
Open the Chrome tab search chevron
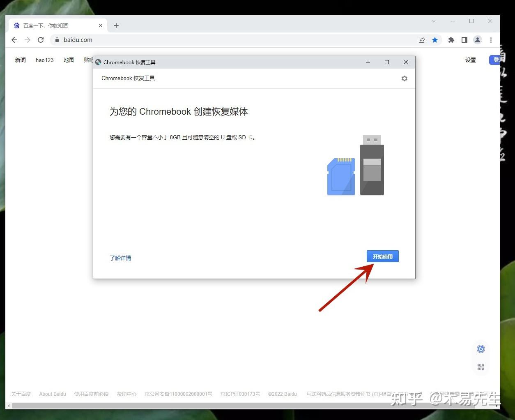coord(434,21)
